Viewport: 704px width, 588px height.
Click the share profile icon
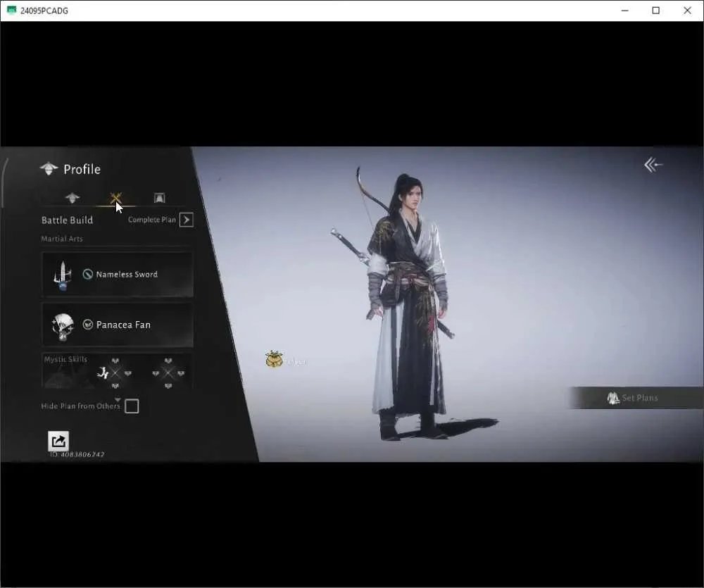coord(58,441)
